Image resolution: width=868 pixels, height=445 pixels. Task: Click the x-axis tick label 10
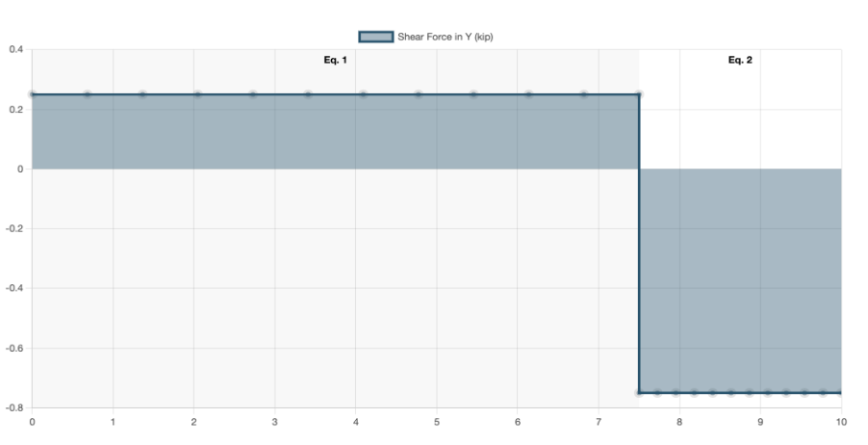tap(841, 422)
